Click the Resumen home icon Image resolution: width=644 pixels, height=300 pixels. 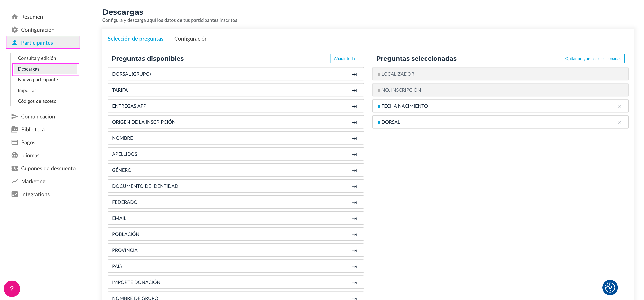click(x=14, y=17)
